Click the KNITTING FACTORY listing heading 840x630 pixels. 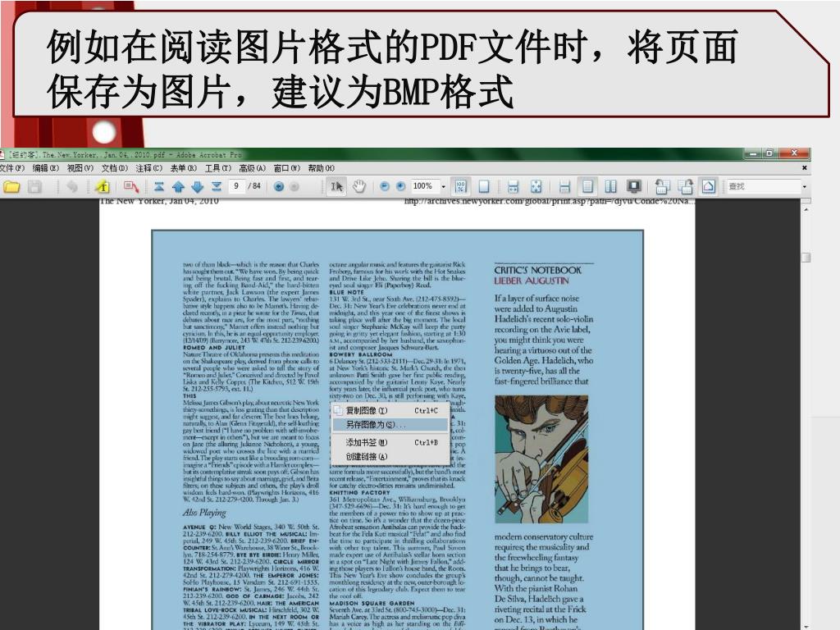click(x=359, y=492)
